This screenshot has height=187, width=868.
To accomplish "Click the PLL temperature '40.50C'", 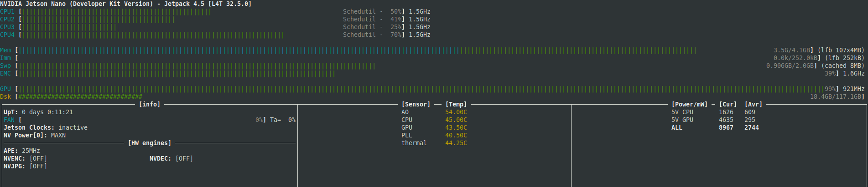I will click(x=456, y=136).
